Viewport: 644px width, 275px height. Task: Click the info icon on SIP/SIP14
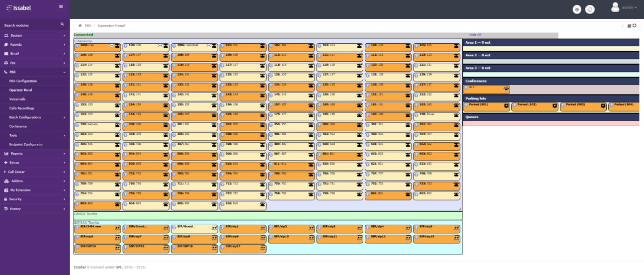tap(77, 247)
